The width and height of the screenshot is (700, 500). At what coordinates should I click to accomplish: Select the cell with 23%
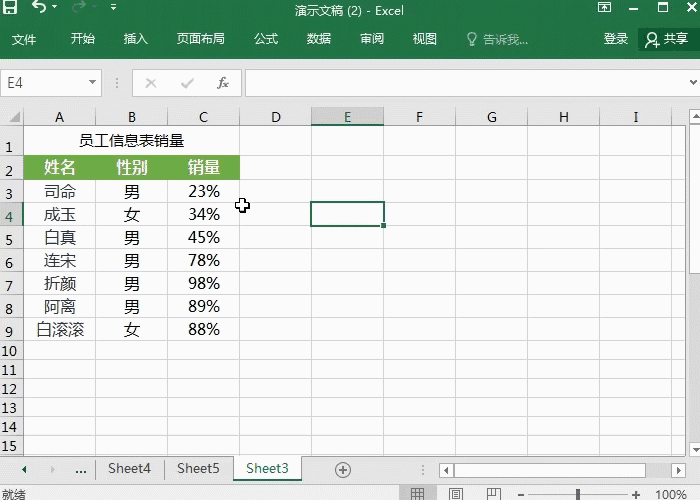tap(204, 192)
